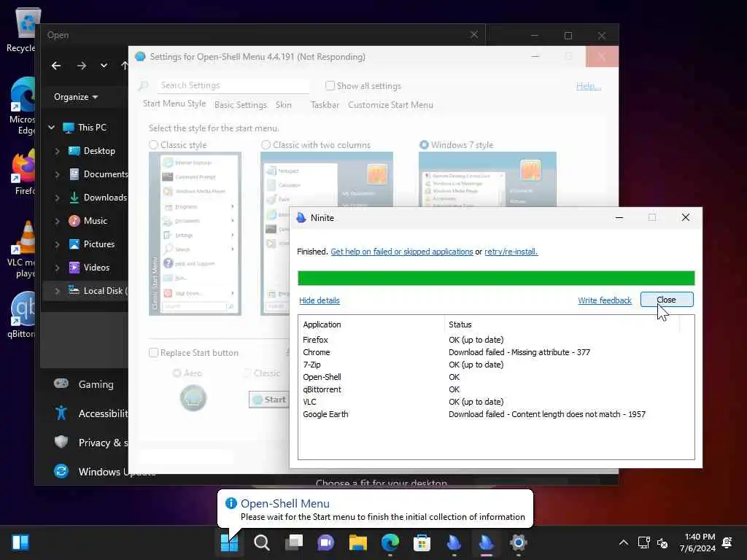Select Classic with two columns option
Screen dimensions: 747x560
tap(266, 145)
